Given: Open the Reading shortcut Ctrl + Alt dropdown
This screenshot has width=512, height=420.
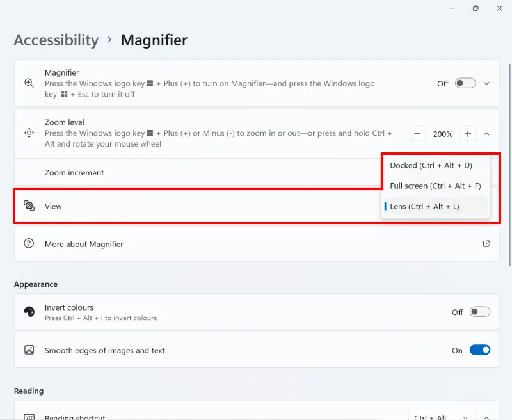Looking at the screenshot, I should pyautogui.click(x=442, y=416).
